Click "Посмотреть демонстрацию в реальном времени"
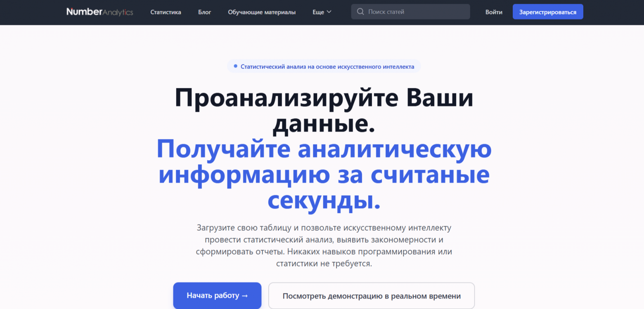The height and width of the screenshot is (309, 644). pyautogui.click(x=372, y=295)
